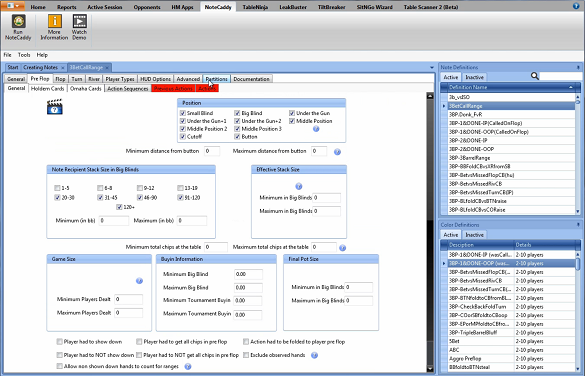Uncheck Big Blind position
Image resolution: width=585 pixels, height=376 pixels.
[237, 113]
